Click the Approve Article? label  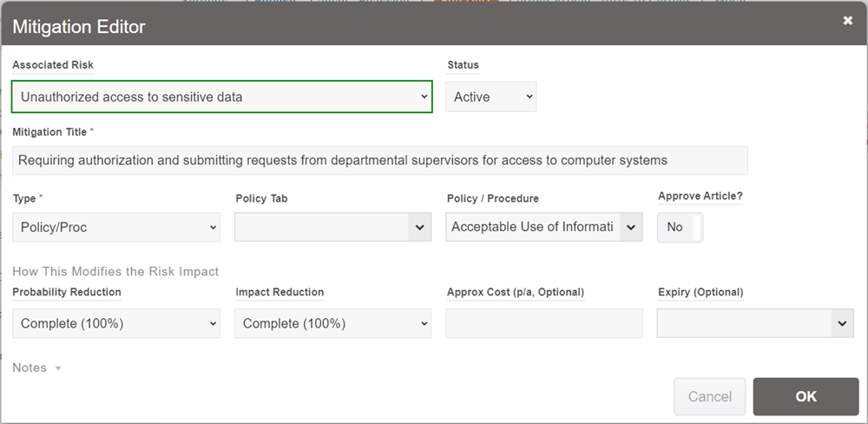click(700, 196)
